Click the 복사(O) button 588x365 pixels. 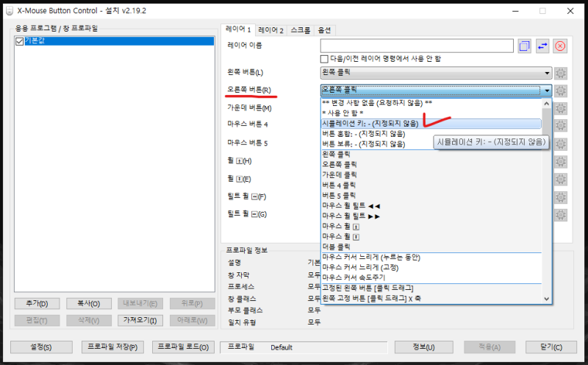(x=88, y=303)
